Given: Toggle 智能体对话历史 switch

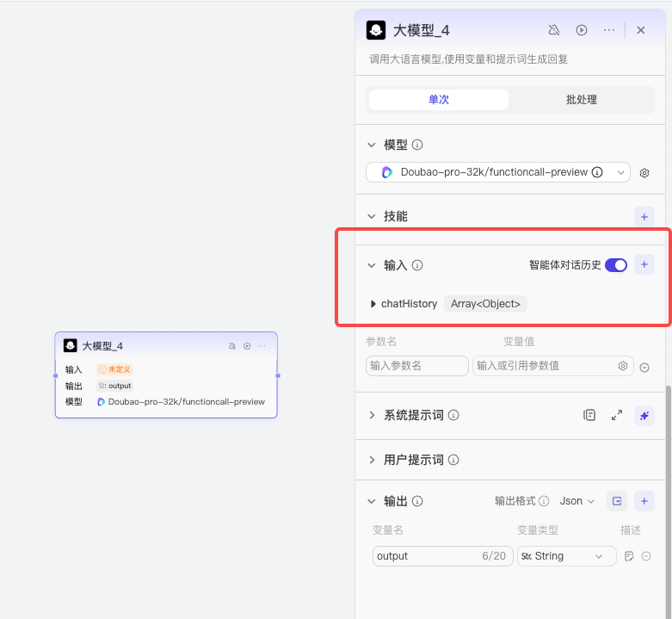Looking at the screenshot, I should pyautogui.click(x=616, y=265).
